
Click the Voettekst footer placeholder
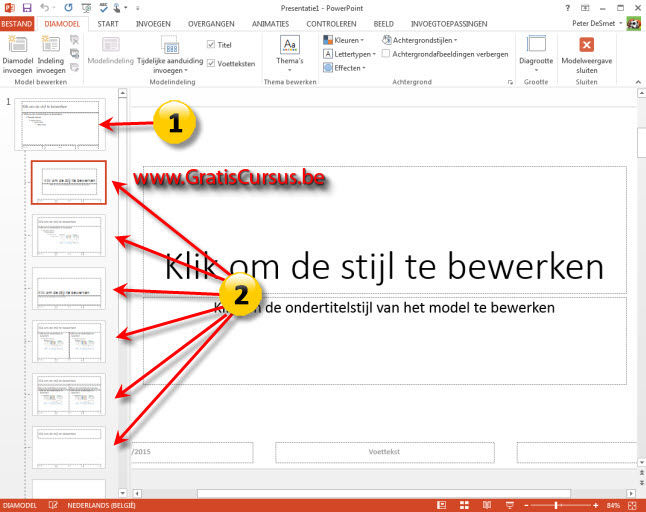[x=384, y=452]
